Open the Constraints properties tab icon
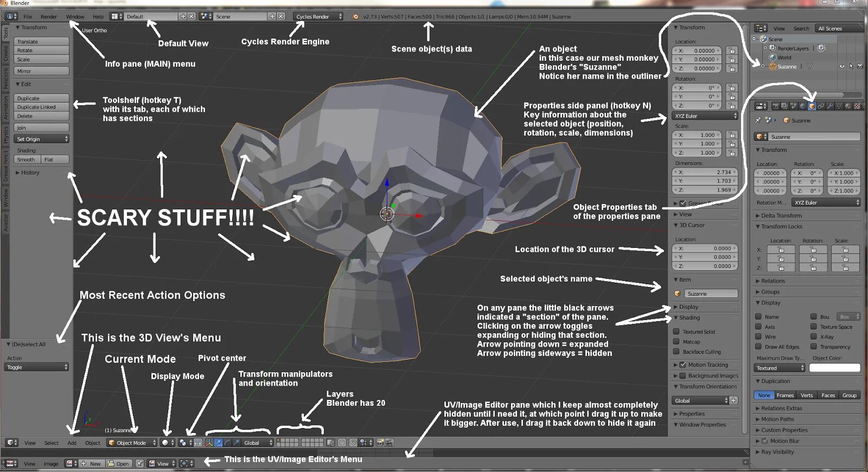Image resolution: width=868 pixels, height=472 pixels. click(x=821, y=106)
